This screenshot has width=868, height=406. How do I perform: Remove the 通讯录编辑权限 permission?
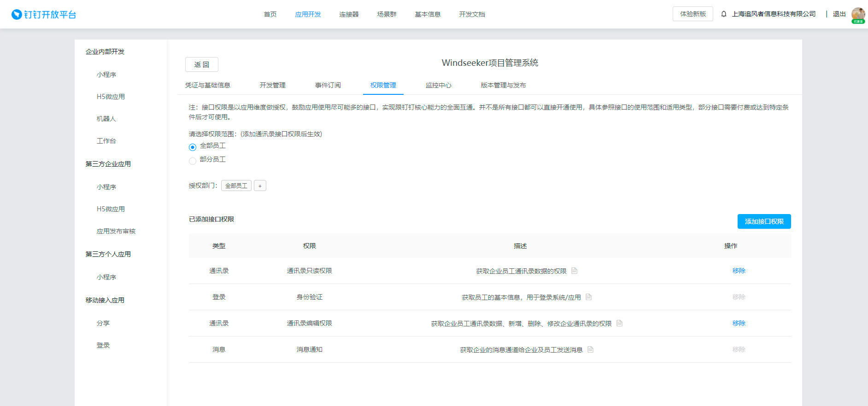pos(739,323)
